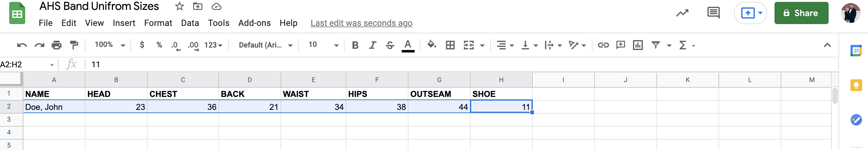868x150 pixels.
Task: Expand the 100% zoom dropdown
Action: click(110, 45)
